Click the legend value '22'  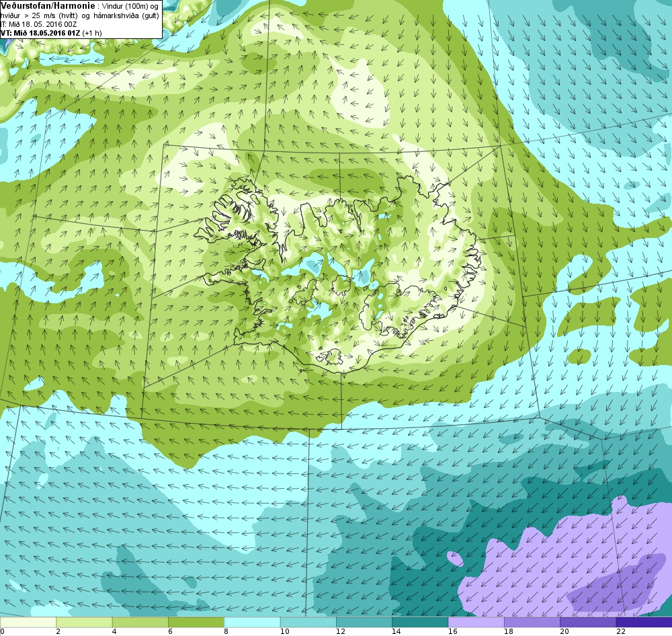point(620,632)
